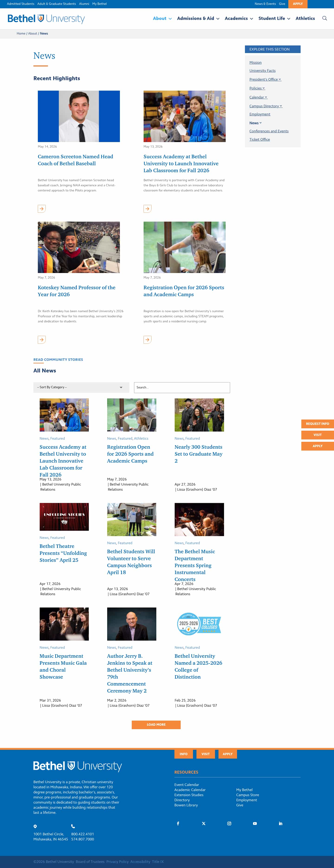Screen dimensions: 334x868
Task: Click the Best Colleges 2025-2026 badge thumbnail
Action: point(199,624)
